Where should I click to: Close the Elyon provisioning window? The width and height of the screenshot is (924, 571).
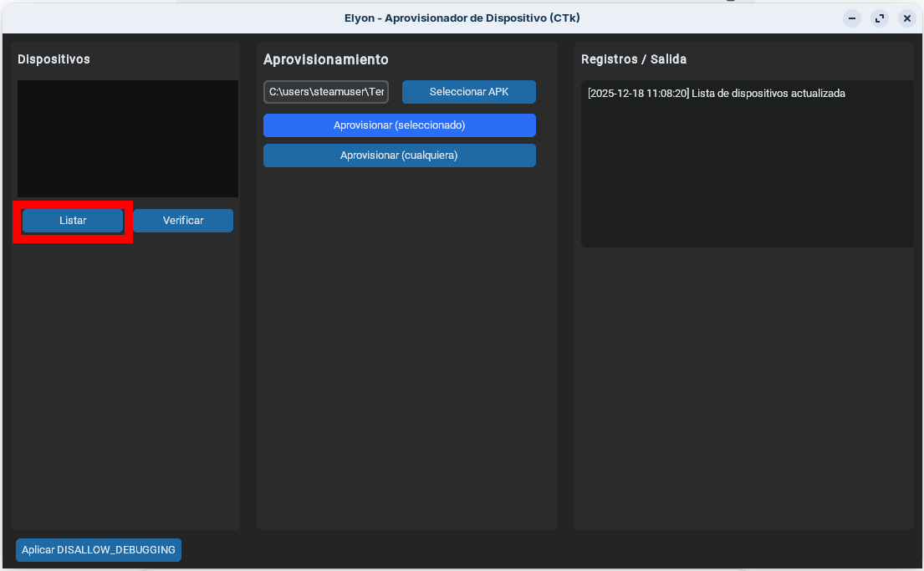906,18
